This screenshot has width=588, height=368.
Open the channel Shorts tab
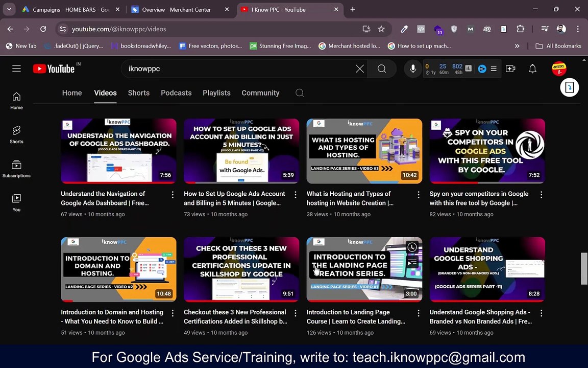[139, 93]
